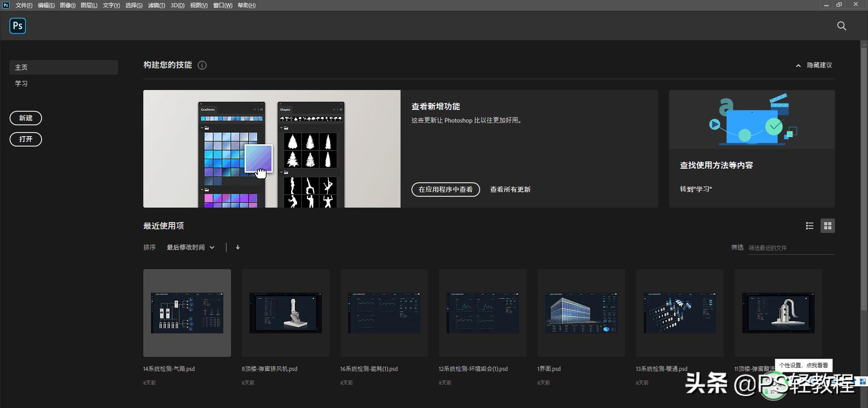Click the Photoshop logo in the upper left

pyautogui.click(x=17, y=26)
